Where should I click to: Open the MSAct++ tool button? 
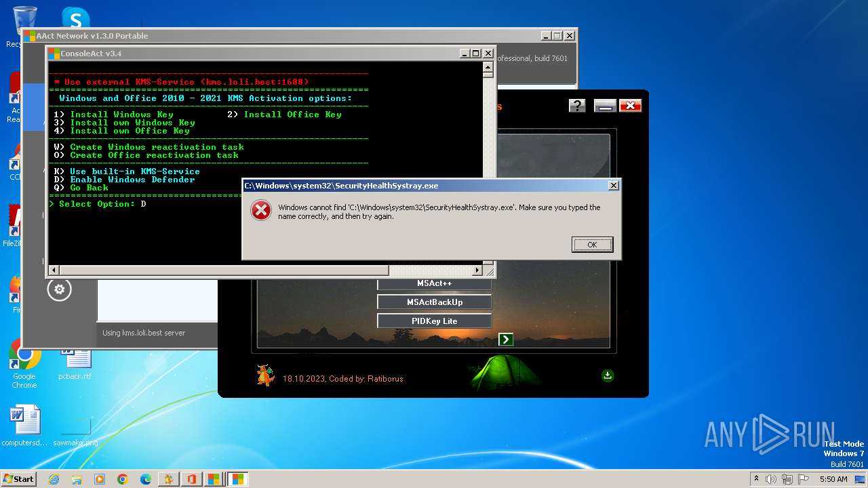(x=434, y=283)
